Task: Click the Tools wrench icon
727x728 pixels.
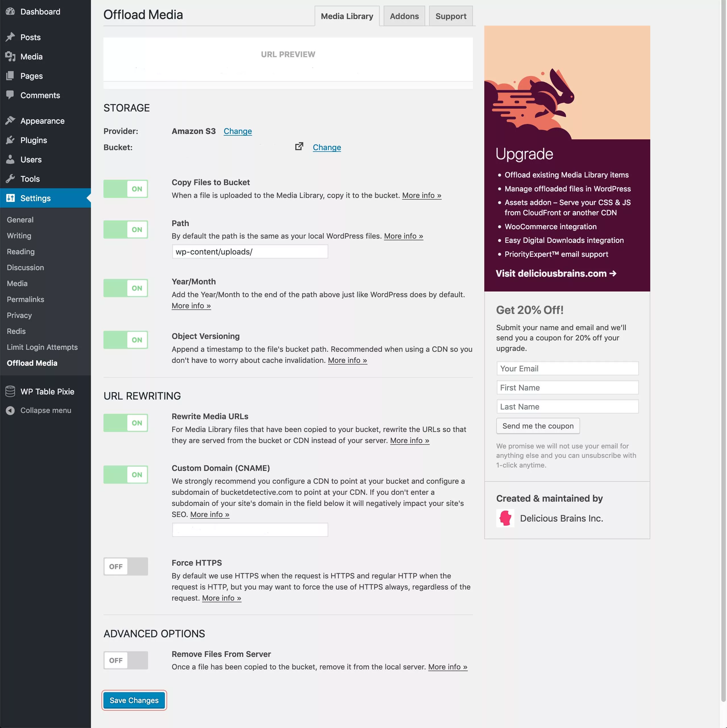Action: [x=10, y=179]
